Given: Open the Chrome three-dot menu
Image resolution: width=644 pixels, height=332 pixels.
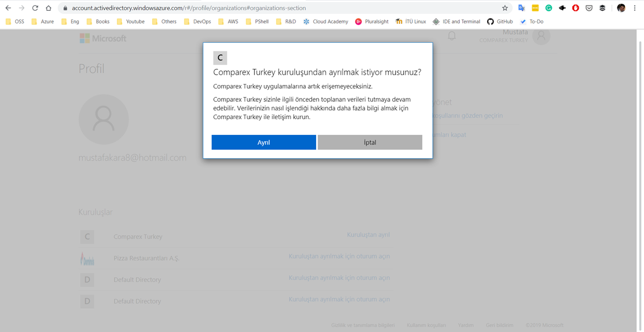Looking at the screenshot, I should pos(635,8).
